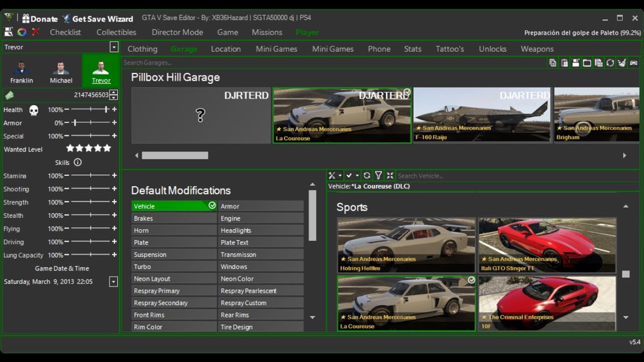
Task: Click the red X close-save icon
Action: click(36, 32)
